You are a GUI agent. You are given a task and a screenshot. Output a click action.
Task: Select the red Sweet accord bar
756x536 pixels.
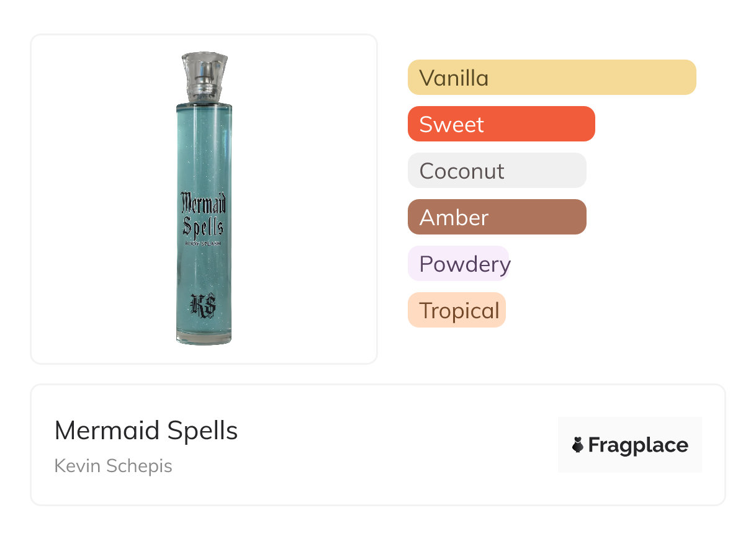point(501,124)
